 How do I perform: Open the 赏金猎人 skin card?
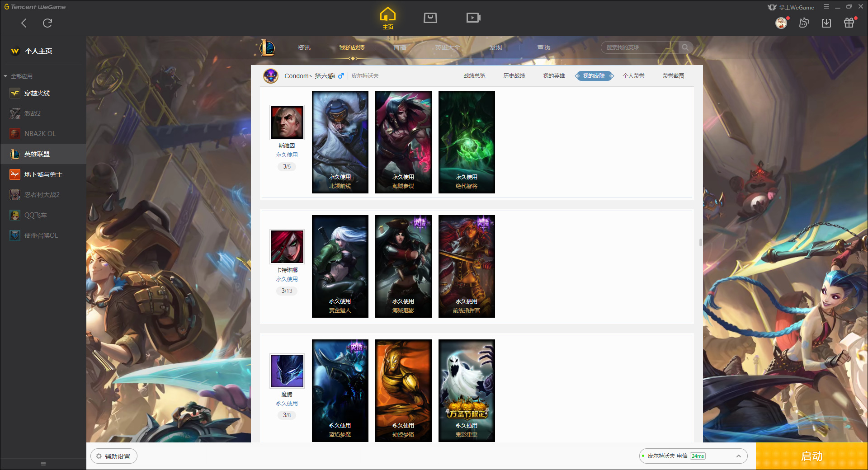pos(340,266)
